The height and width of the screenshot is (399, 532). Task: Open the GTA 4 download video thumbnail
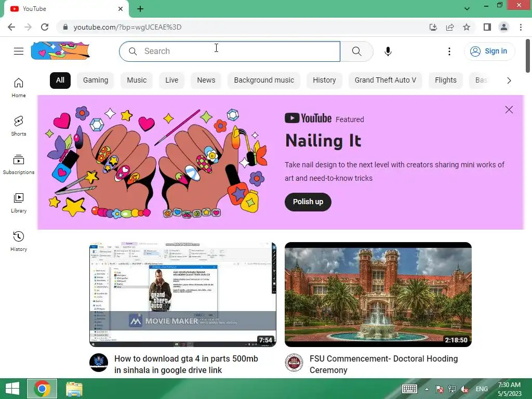coord(182,295)
